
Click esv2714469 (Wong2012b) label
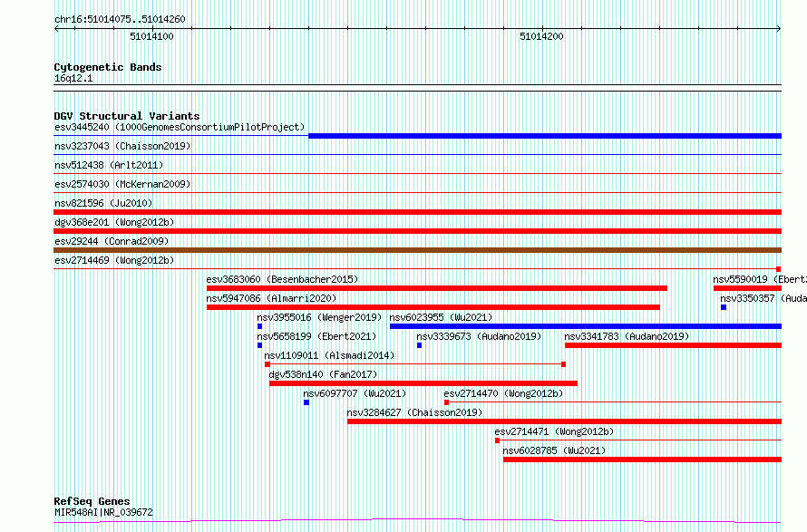(x=114, y=260)
